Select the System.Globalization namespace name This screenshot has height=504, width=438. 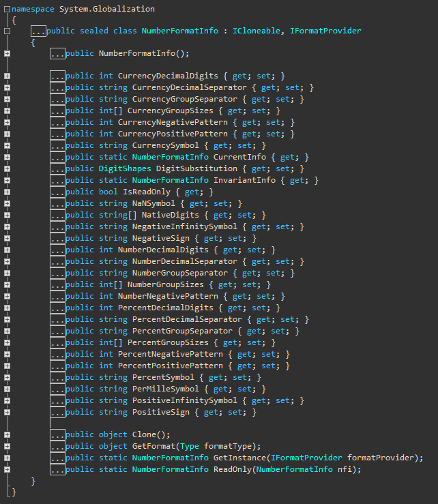[x=106, y=9]
